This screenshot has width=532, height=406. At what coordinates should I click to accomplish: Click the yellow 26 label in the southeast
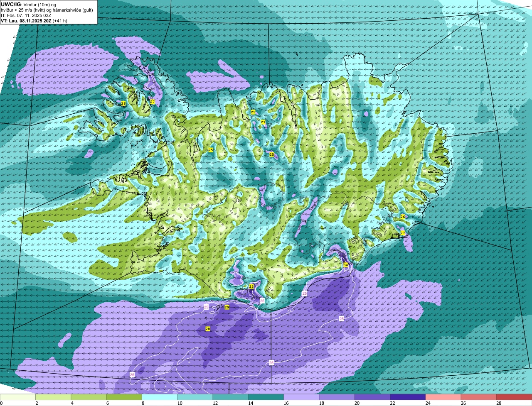click(x=403, y=217)
